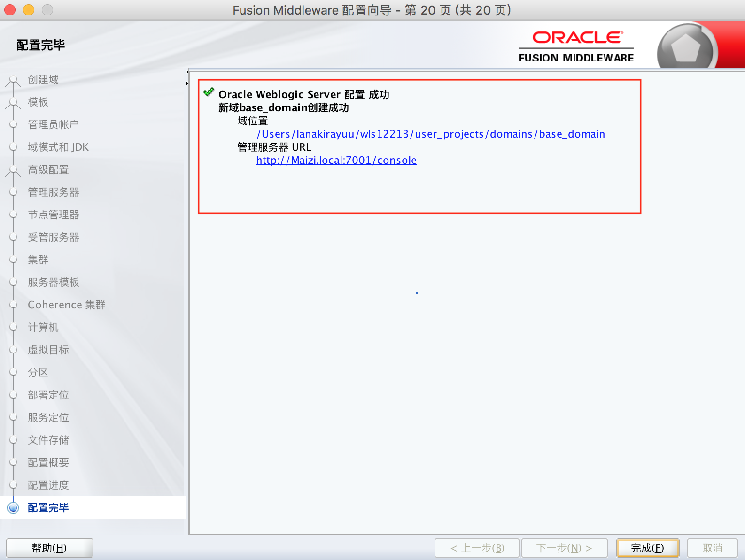Click the Oracle Fusion Middleware logo
The height and width of the screenshot is (560, 745).
tap(576, 47)
